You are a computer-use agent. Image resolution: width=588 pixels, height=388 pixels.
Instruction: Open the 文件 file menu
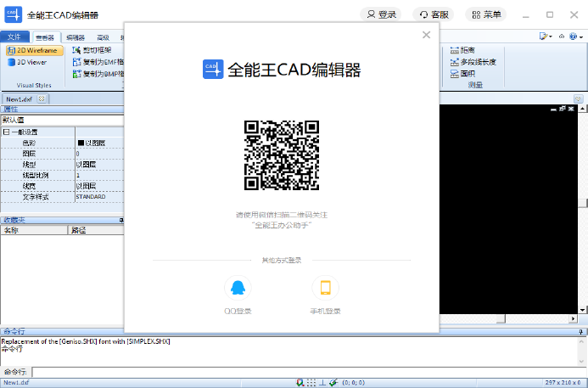pyautogui.click(x=14, y=37)
